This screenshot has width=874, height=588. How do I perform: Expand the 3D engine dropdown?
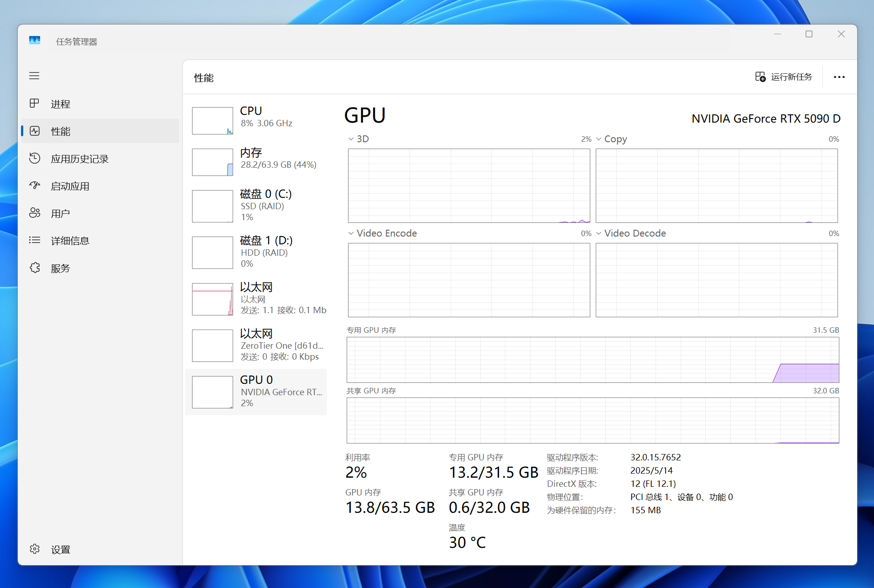pos(351,139)
